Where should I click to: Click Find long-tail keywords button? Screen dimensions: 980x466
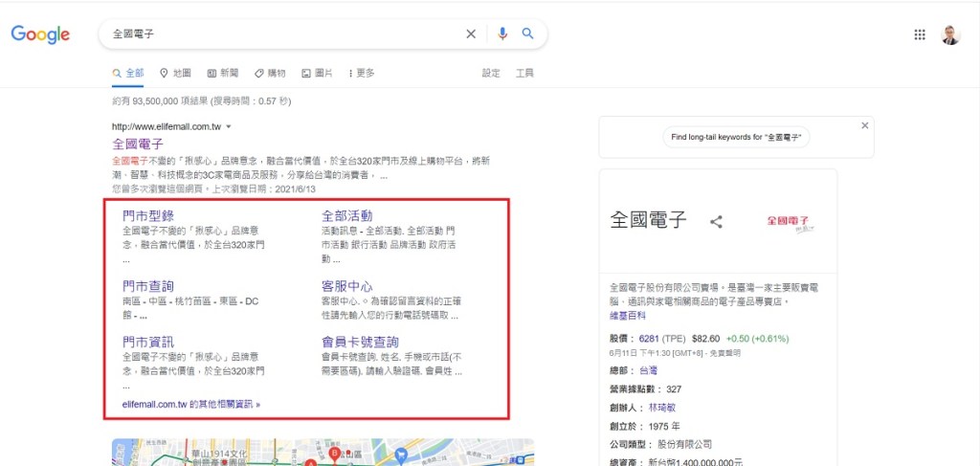click(x=736, y=137)
